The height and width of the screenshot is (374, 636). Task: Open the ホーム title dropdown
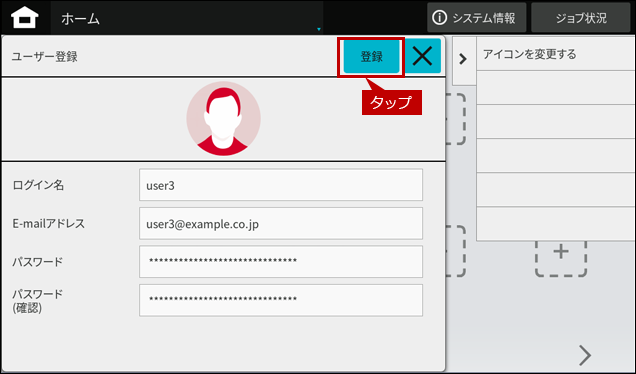[187, 18]
